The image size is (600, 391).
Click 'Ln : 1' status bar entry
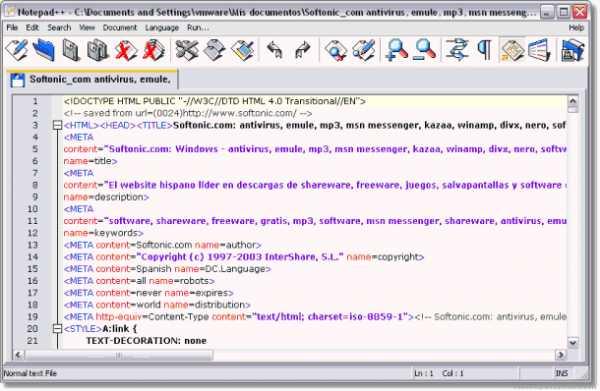[424, 373]
